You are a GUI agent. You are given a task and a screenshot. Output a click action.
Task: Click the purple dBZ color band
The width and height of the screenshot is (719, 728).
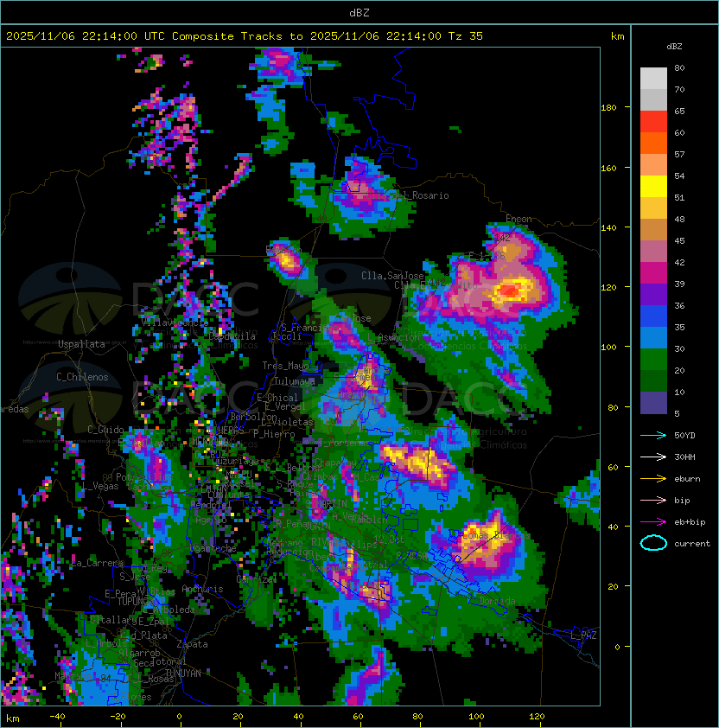point(653,294)
